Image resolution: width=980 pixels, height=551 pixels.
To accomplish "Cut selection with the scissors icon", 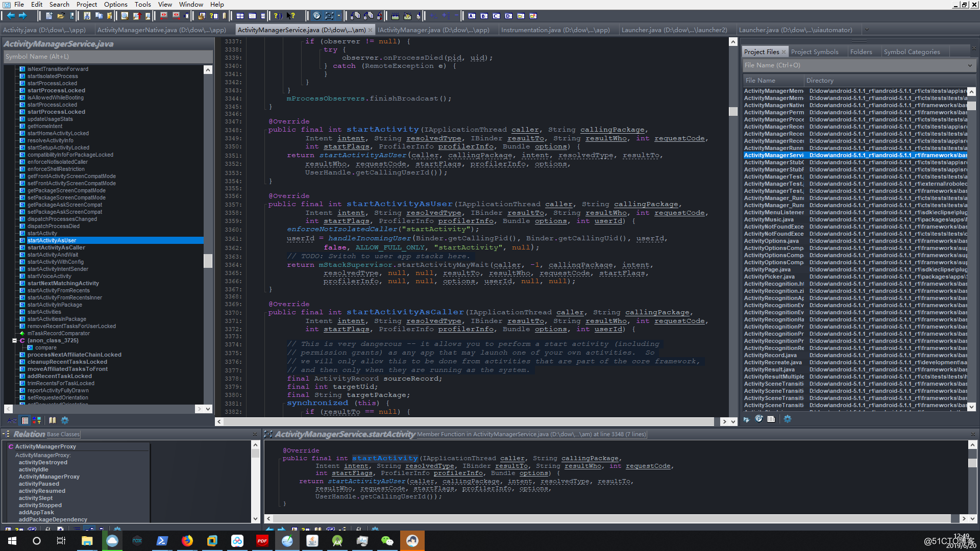I will [87, 16].
